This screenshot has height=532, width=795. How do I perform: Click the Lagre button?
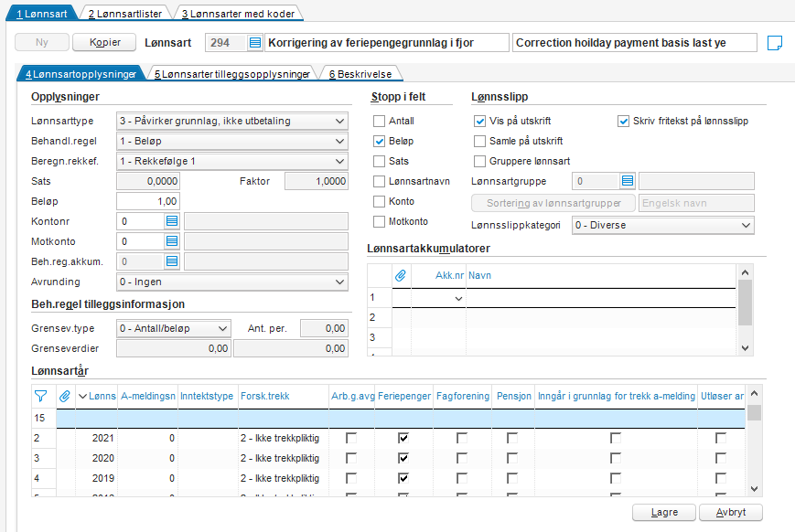pos(664,512)
